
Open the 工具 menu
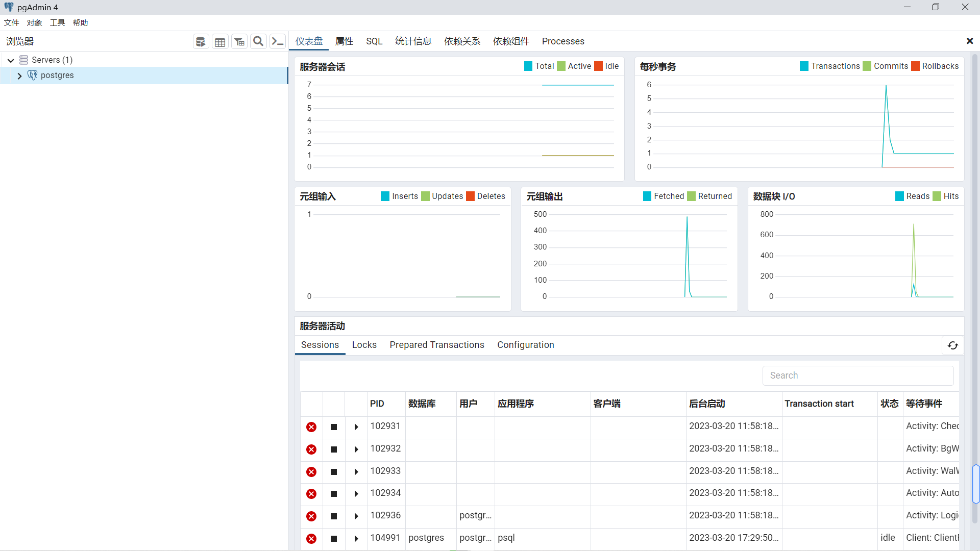point(57,22)
